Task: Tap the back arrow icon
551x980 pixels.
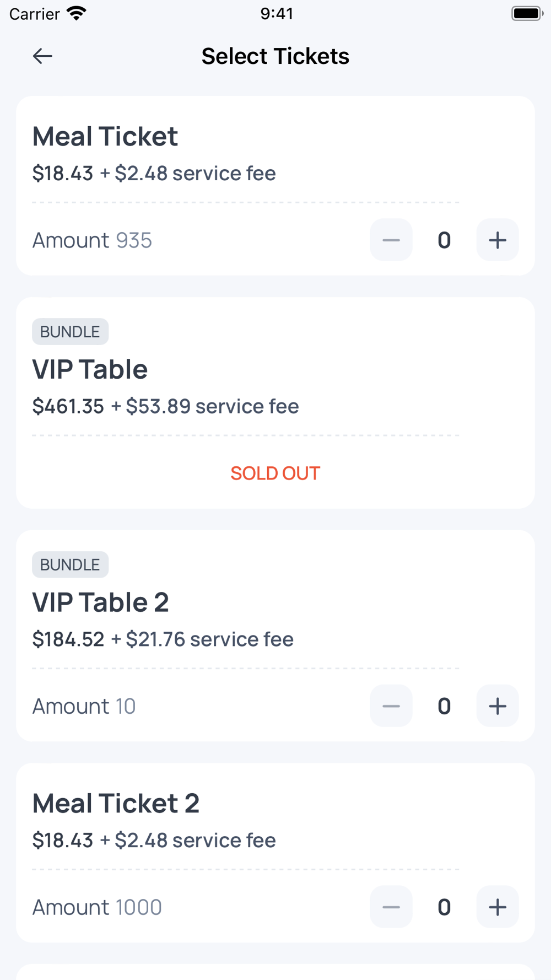Action: coord(42,56)
